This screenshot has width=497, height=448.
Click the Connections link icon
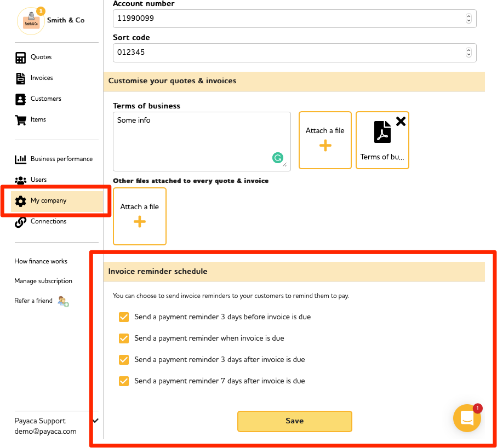[21, 222]
